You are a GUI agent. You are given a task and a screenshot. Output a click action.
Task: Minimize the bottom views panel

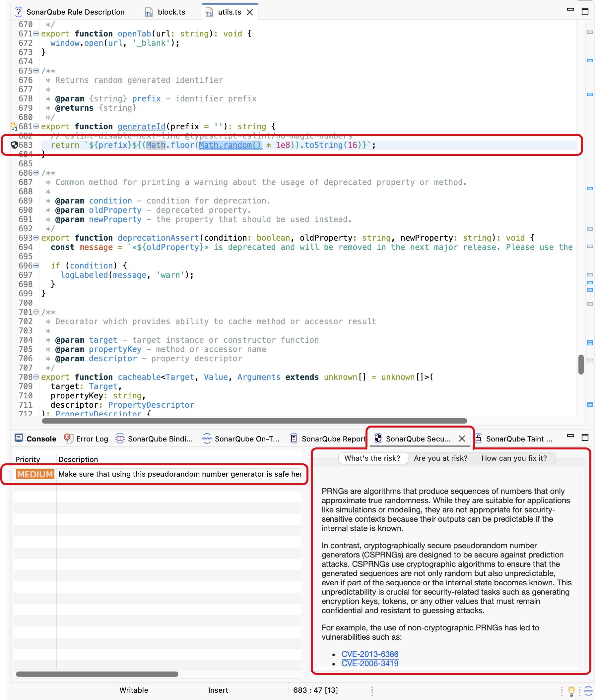pos(570,436)
